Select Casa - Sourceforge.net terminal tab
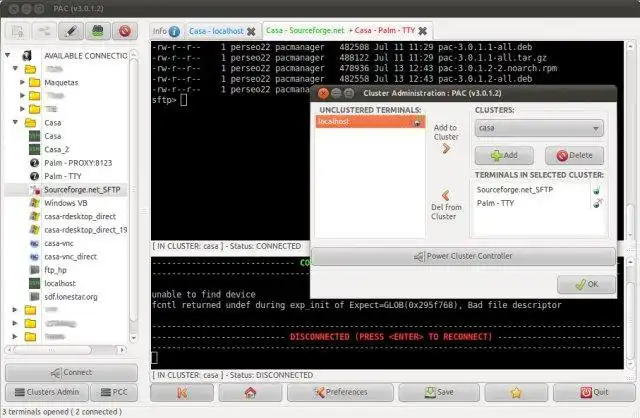Image resolution: width=640 pixels, height=418 pixels. (305, 31)
